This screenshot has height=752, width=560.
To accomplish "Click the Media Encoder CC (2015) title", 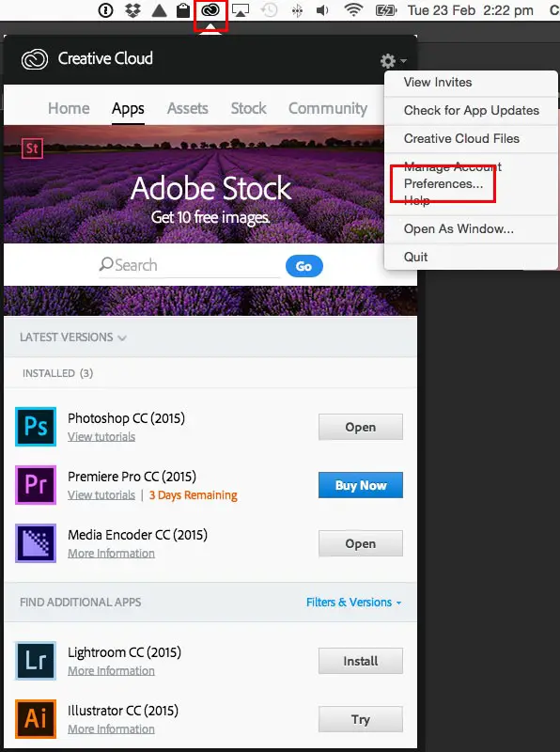I will point(137,535).
